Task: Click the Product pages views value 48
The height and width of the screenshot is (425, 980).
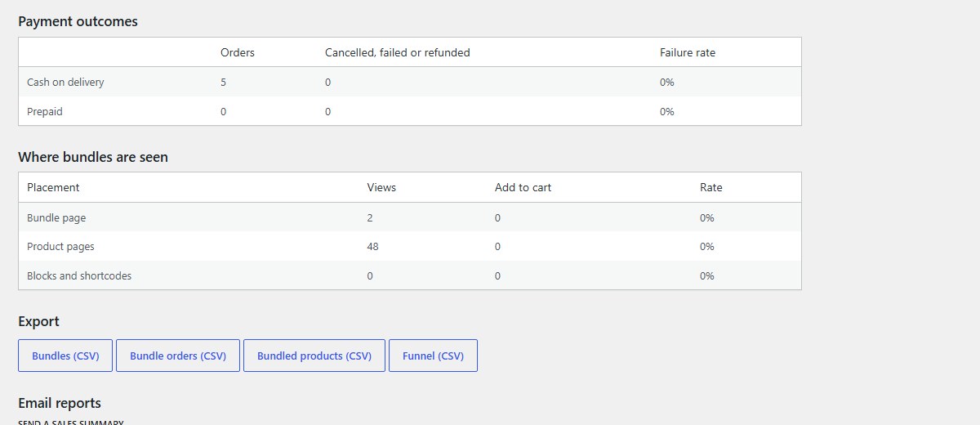Action: (373, 247)
